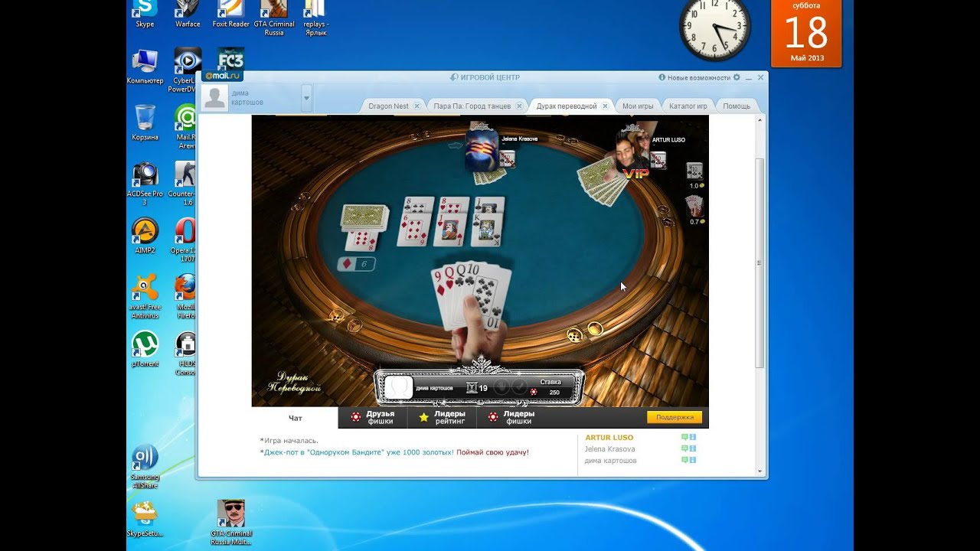980x551 pixels.
Task: Open Foxit Reader desktop icon
Action: [230, 13]
